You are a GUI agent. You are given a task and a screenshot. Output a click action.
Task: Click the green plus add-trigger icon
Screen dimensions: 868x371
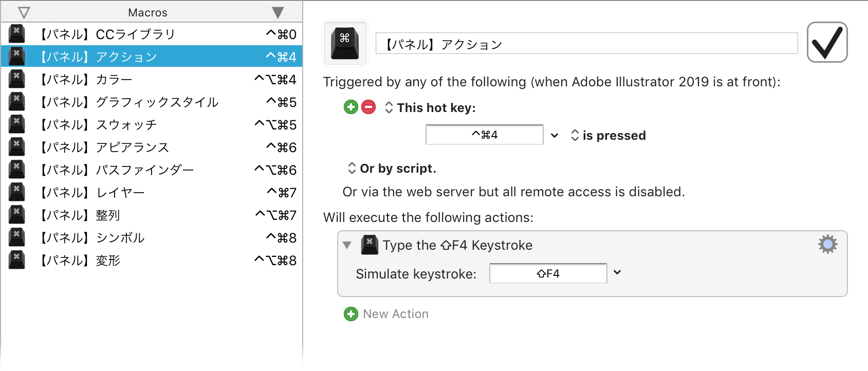click(x=351, y=107)
